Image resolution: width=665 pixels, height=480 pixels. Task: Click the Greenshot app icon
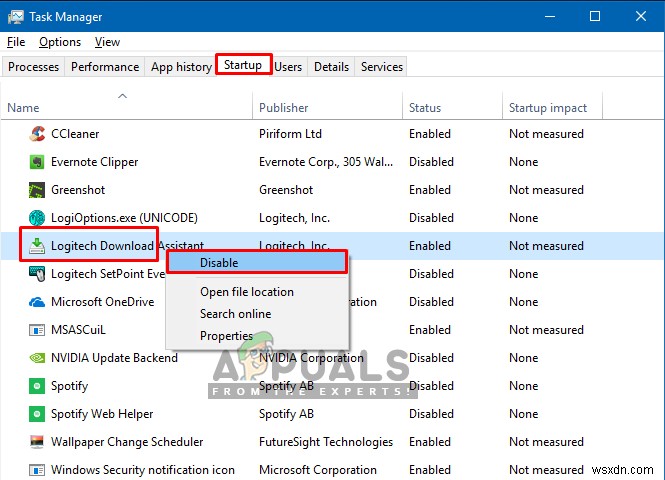point(37,190)
